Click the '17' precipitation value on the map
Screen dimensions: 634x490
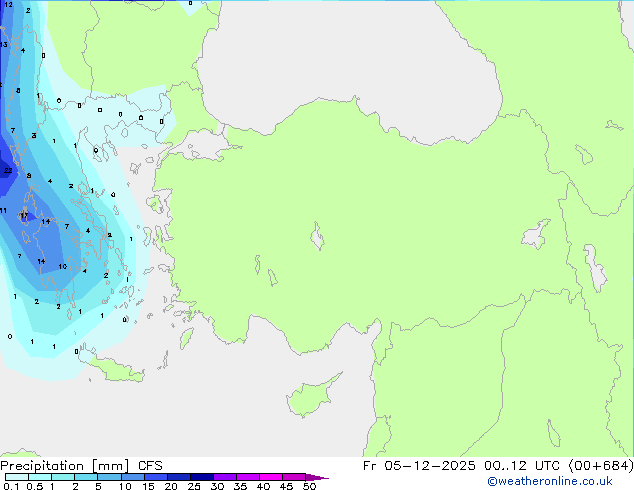pyautogui.click(x=24, y=215)
